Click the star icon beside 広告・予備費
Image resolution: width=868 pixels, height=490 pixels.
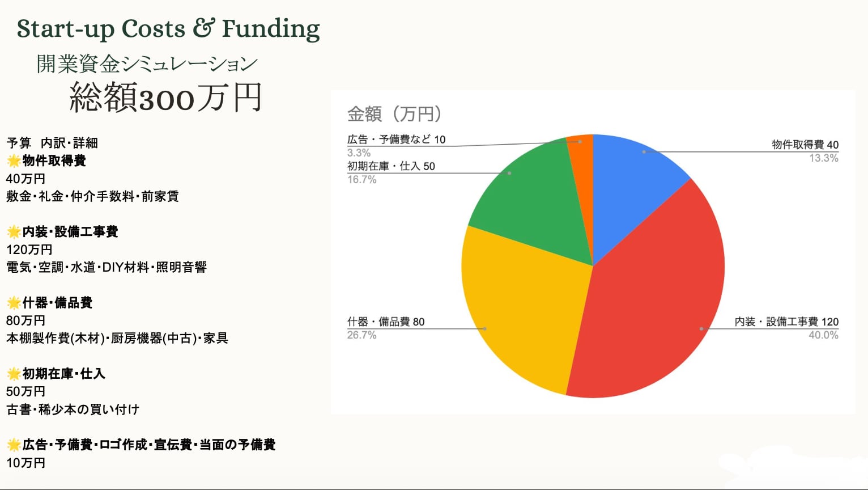14,445
